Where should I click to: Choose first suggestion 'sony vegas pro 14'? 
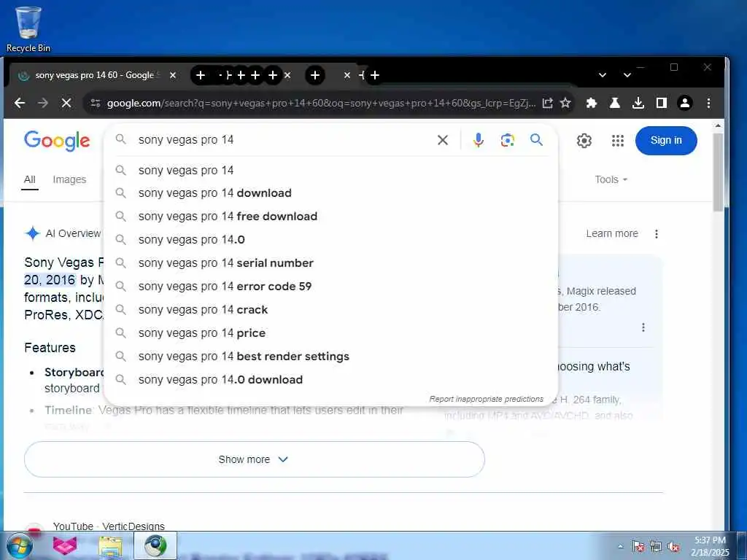(x=330, y=170)
